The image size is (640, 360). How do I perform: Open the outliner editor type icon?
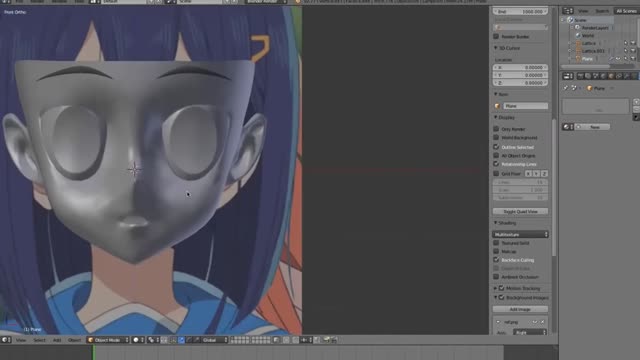click(x=567, y=11)
